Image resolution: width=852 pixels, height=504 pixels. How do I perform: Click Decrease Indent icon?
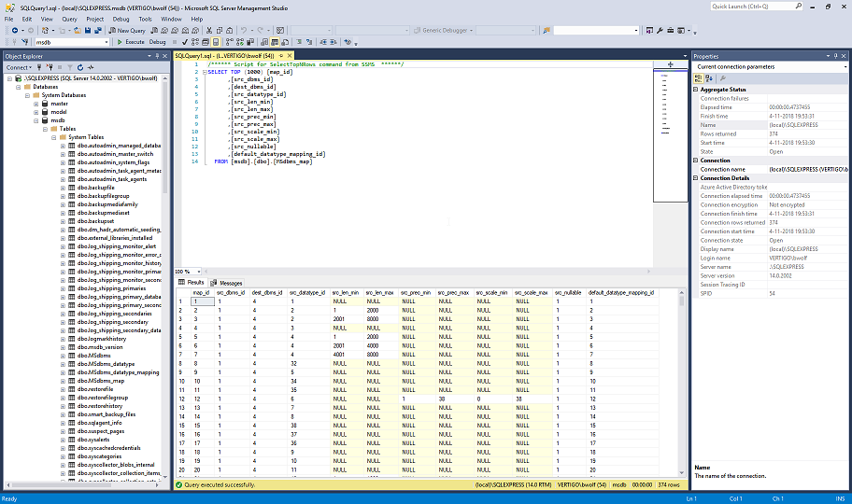323,42
